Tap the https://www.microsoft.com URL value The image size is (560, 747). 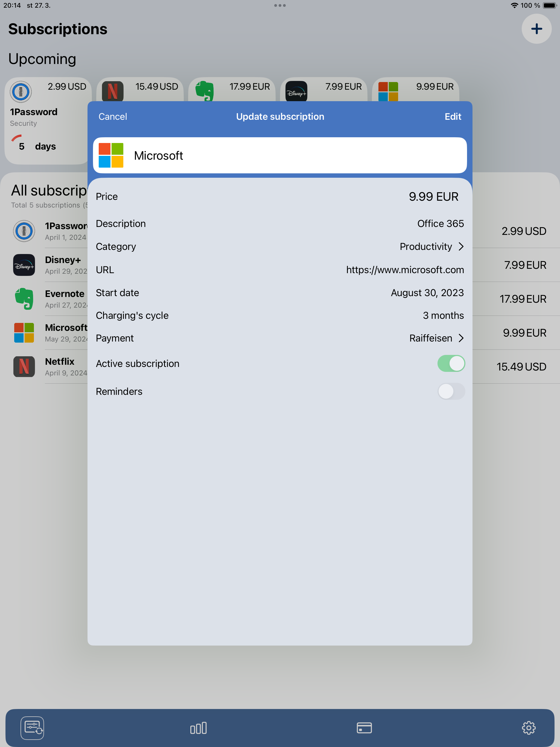coord(405,270)
